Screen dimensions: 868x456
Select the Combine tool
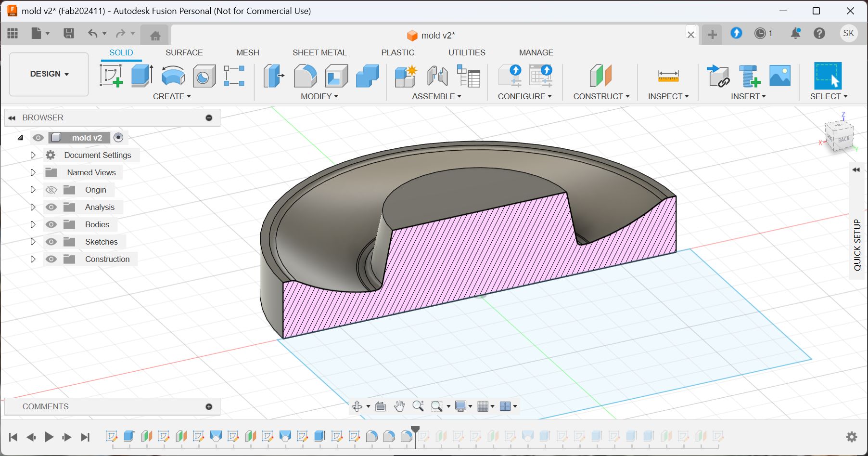click(x=368, y=76)
